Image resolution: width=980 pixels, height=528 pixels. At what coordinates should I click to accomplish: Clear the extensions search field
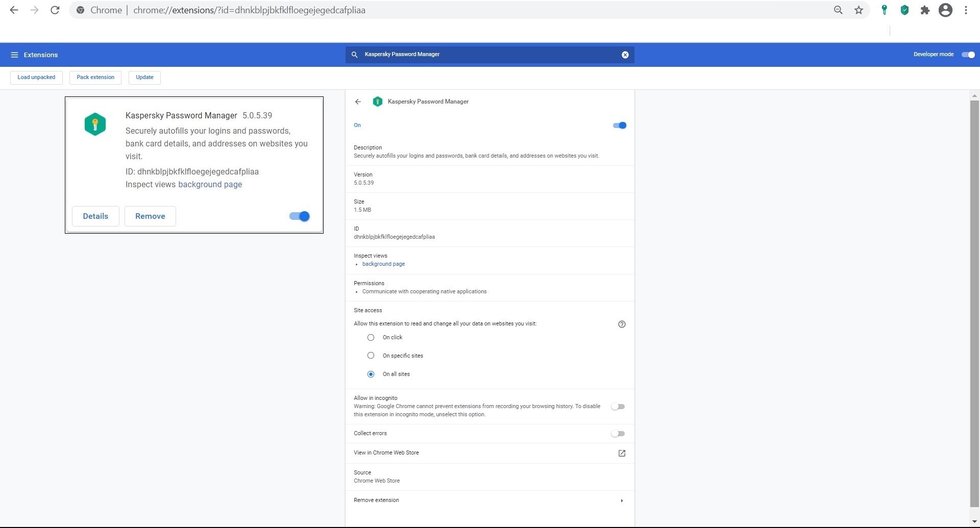(x=625, y=55)
